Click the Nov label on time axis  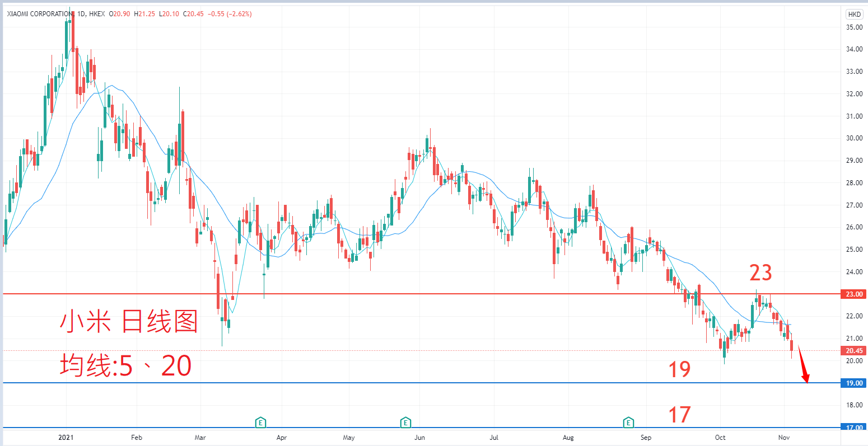(x=784, y=438)
